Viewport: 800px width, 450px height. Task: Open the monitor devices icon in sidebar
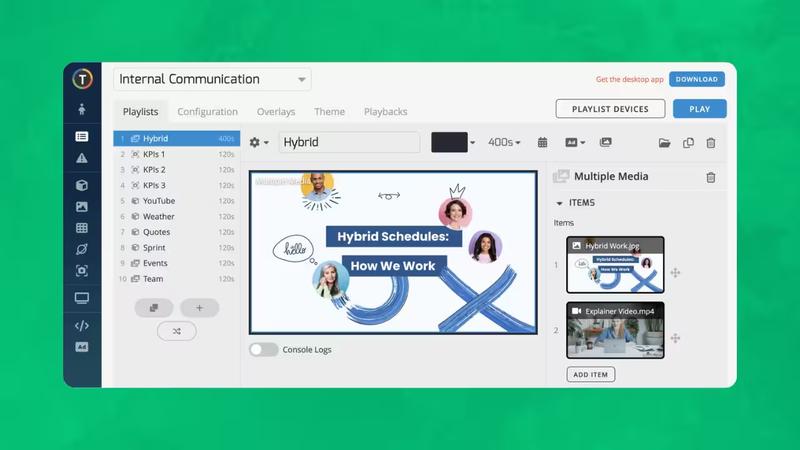[82, 298]
